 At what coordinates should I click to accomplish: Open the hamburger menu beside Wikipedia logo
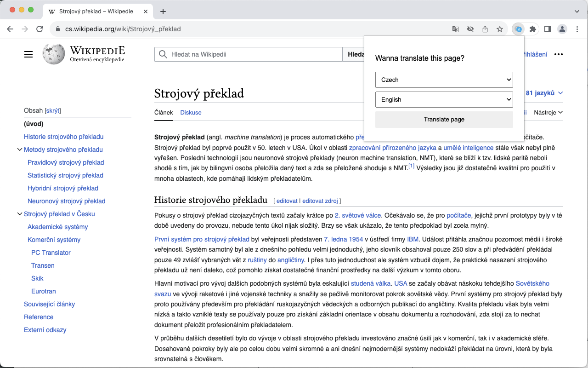[28, 54]
